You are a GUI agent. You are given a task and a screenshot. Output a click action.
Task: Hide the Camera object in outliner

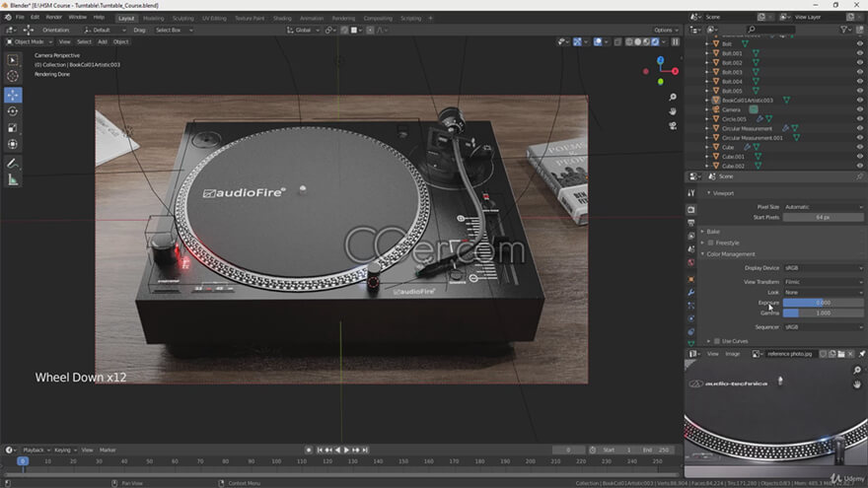[860, 109]
